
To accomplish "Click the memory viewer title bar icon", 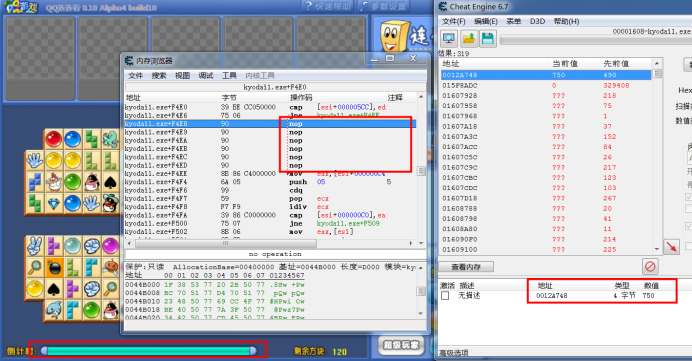I will pos(129,60).
